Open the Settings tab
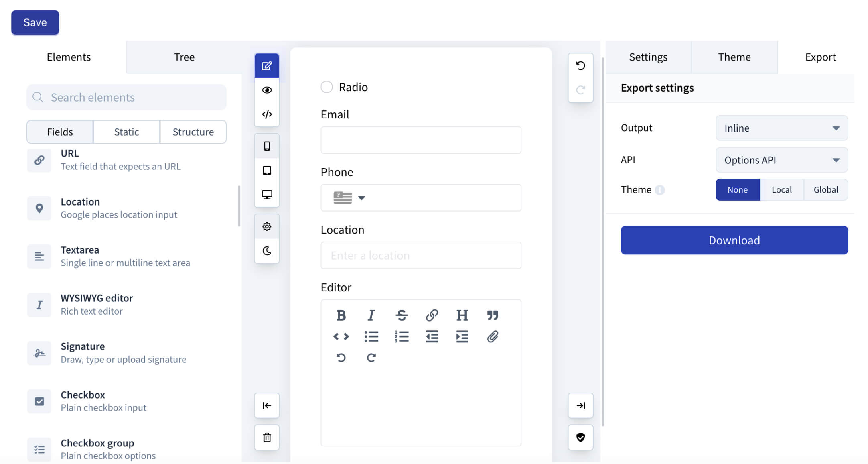This screenshot has width=868, height=464. click(x=648, y=57)
